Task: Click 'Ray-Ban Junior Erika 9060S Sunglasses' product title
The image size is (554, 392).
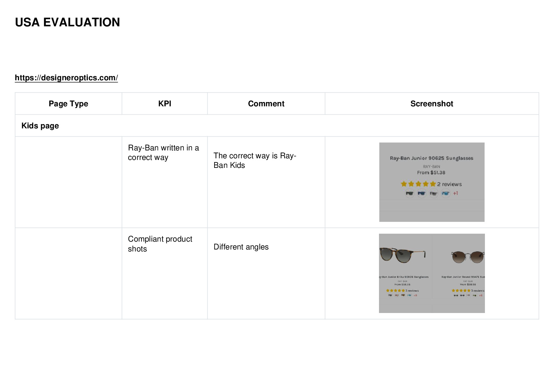Action: pos(404,277)
